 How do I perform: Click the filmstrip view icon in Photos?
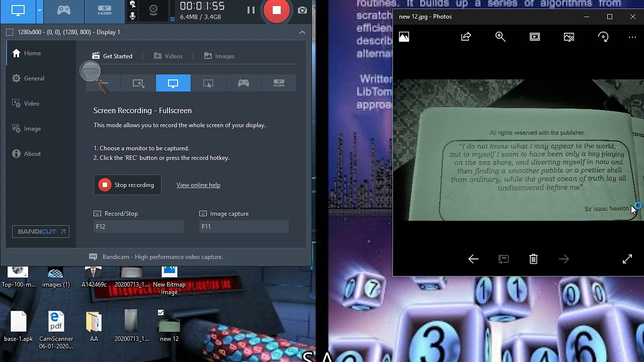(x=504, y=259)
